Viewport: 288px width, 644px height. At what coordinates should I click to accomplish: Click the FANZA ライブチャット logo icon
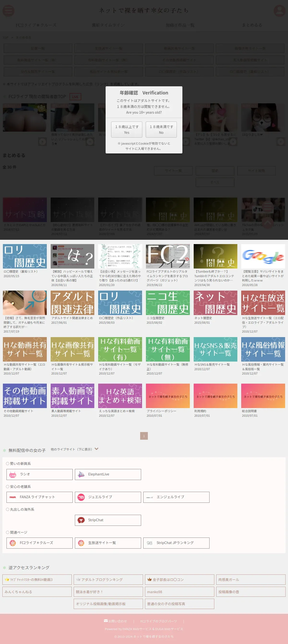(x=13, y=497)
